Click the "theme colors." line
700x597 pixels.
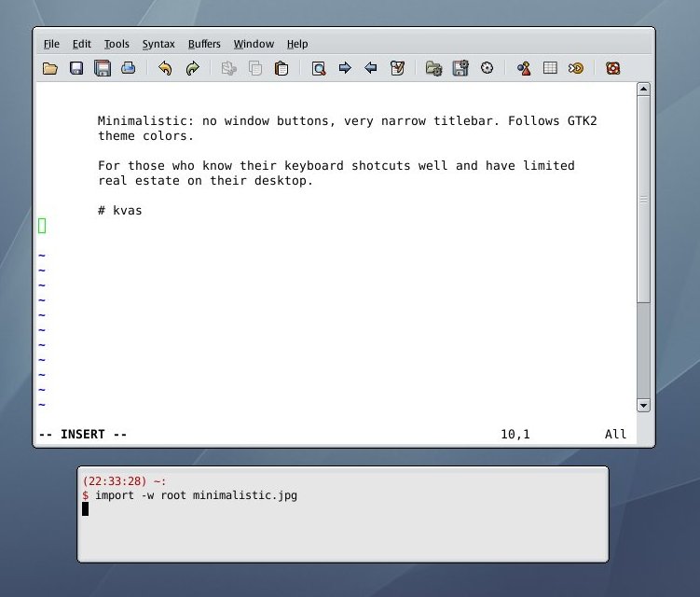145,136
